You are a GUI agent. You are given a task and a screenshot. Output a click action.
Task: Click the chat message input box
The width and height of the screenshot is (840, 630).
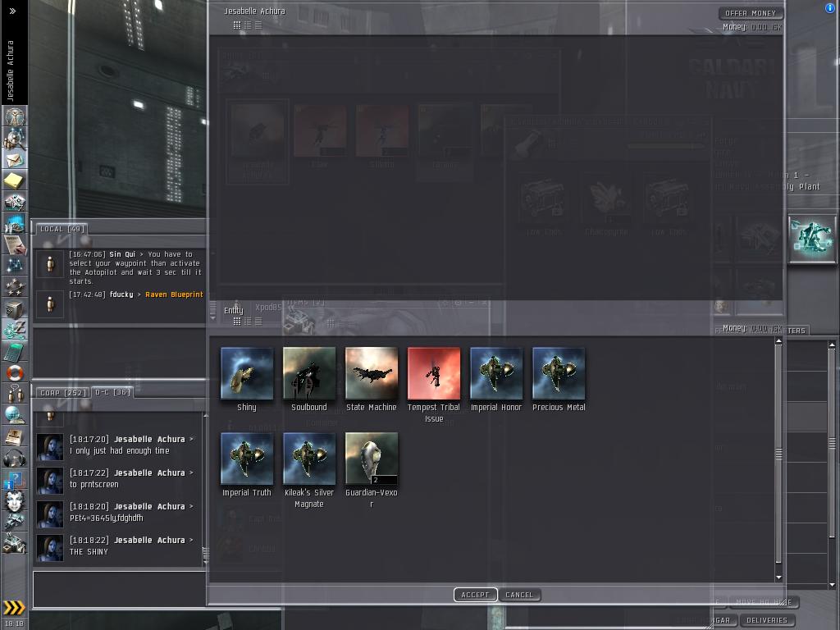point(120,589)
